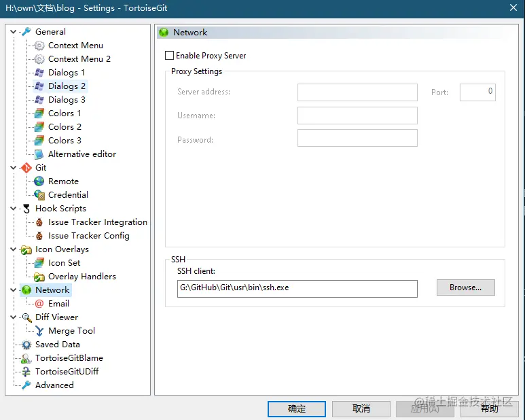Viewport: 525px width, 420px height.
Task: Click the Issue Tracker Integration bug icon
Action: click(39, 222)
